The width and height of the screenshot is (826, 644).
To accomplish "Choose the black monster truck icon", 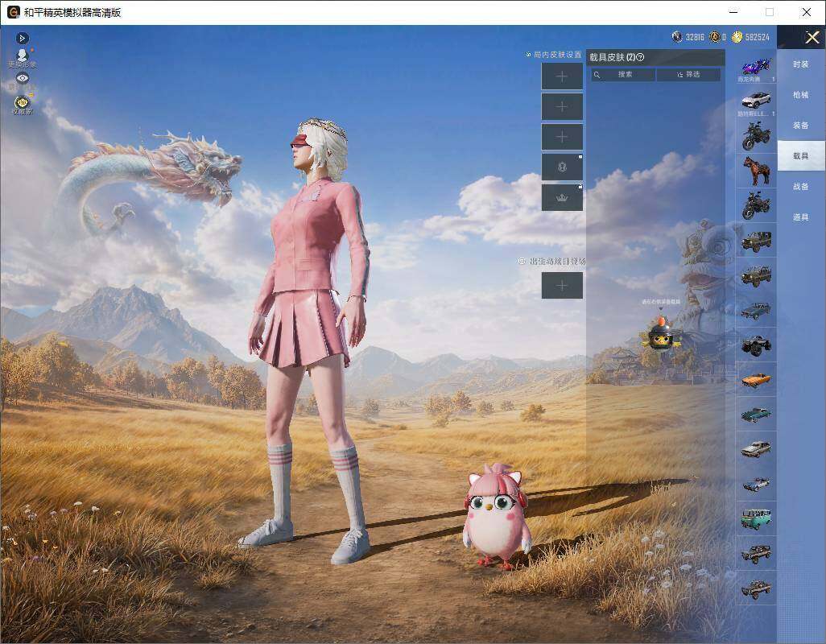I will pos(756,345).
